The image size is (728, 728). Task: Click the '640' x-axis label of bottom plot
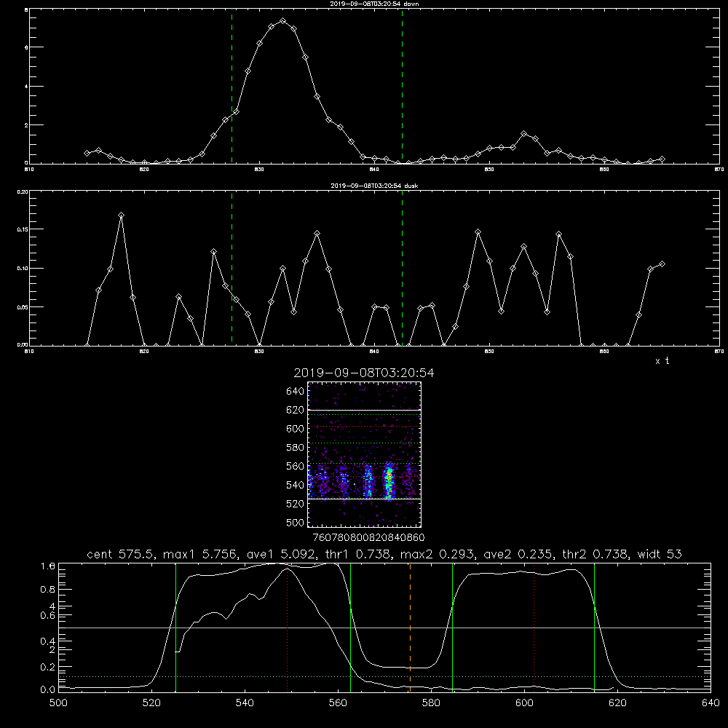pyautogui.click(x=711, y=703)
